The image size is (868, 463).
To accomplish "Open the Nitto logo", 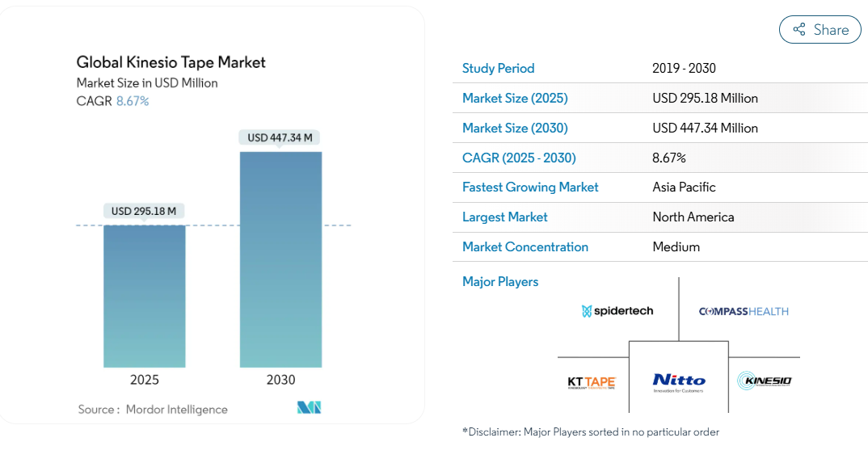I will coord(679,382).
